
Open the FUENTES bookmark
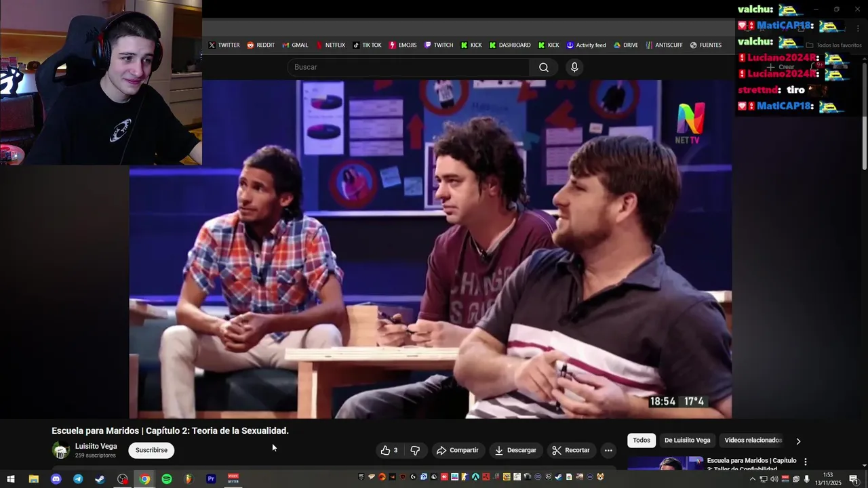pyautogui.click(x=706, y=45)
